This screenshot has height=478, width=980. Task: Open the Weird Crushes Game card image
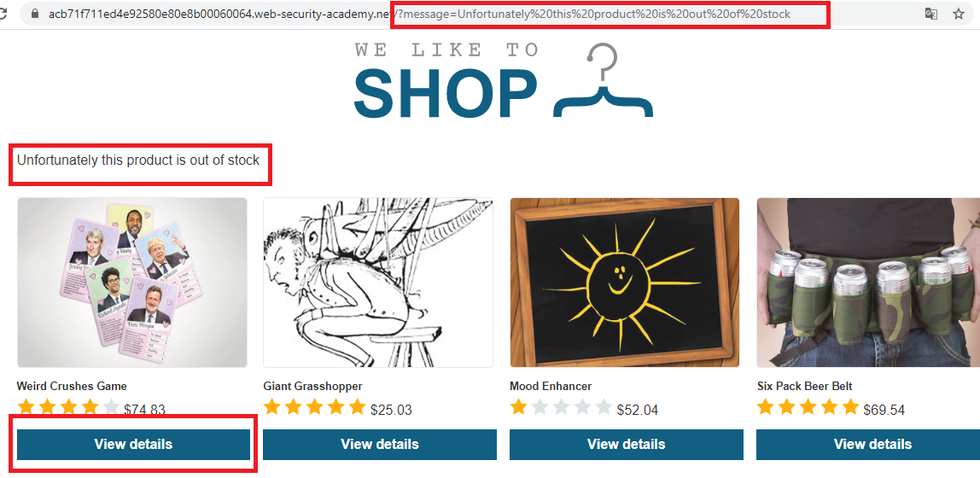131,283
